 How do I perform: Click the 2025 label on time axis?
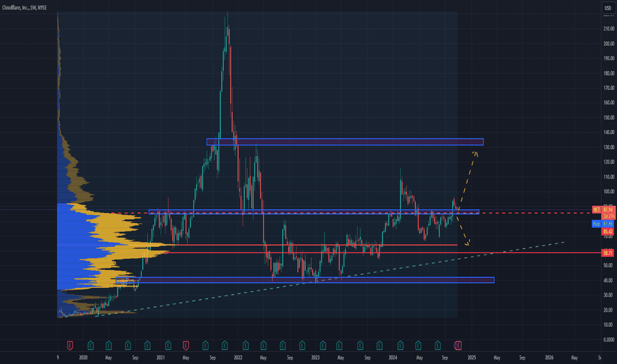click(x=472, y=357)
